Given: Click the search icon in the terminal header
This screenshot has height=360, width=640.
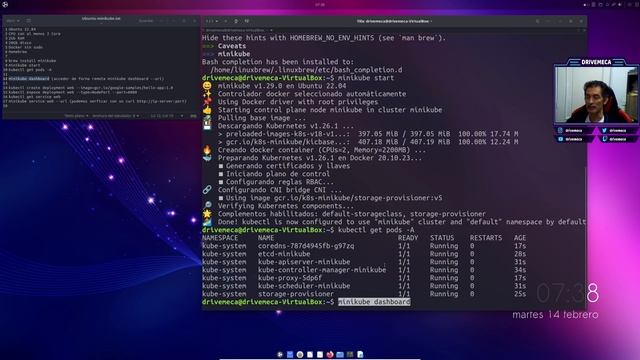Looking at the screenshot, I should click(538, 21).
